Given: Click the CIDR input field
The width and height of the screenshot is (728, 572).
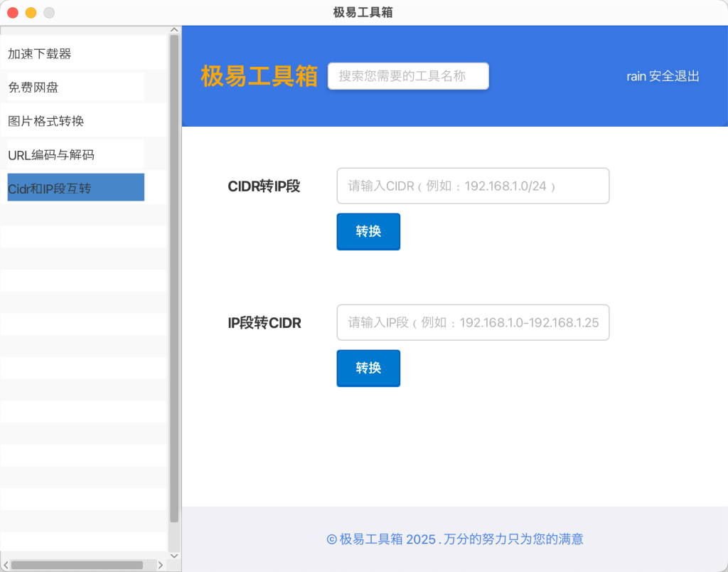Looking at the screenshot, I should [473, 186].
